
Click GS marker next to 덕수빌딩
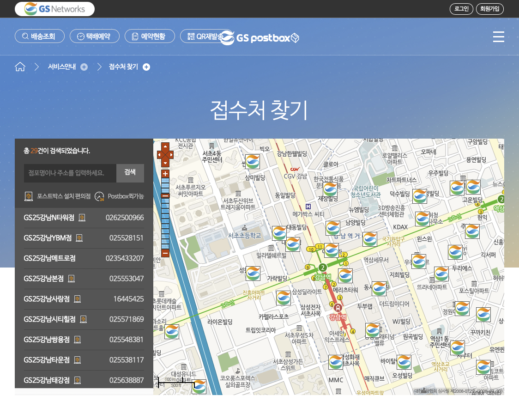point(419,196)
